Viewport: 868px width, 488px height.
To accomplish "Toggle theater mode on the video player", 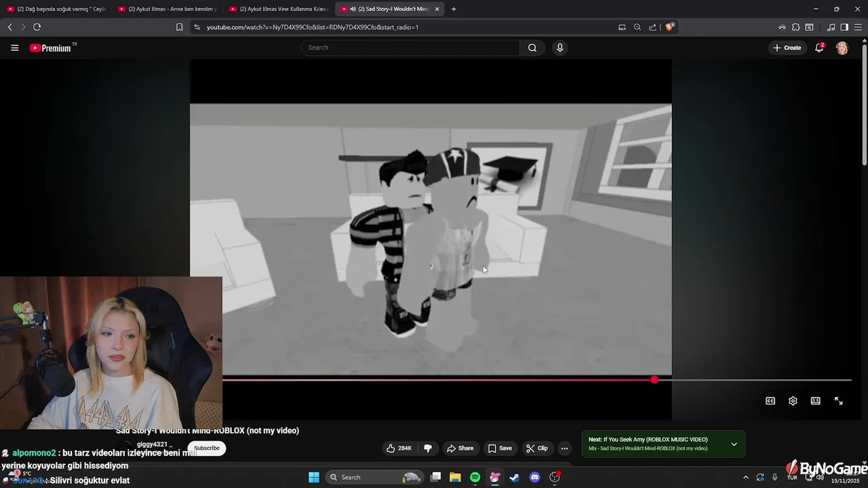I will (816, 401).
